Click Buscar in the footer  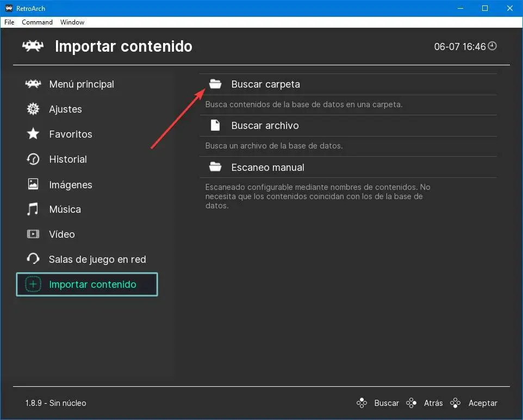pos(387,403)
